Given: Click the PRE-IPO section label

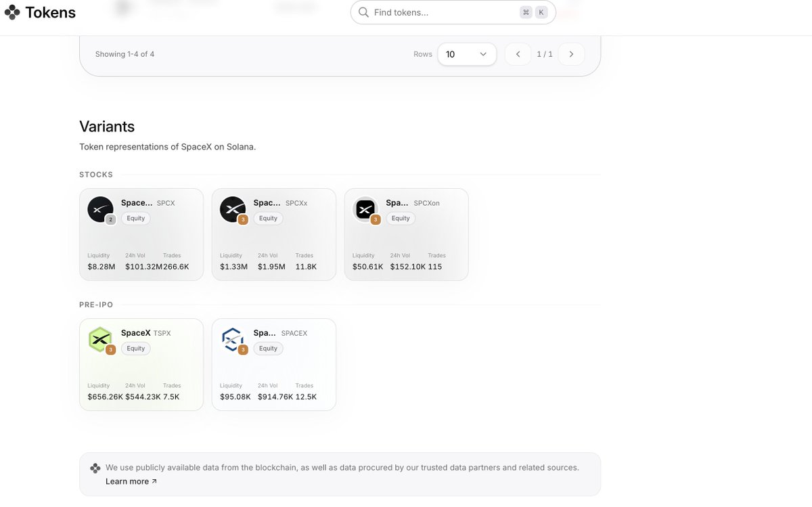Looking at the screenshot, I should (96, 305).
